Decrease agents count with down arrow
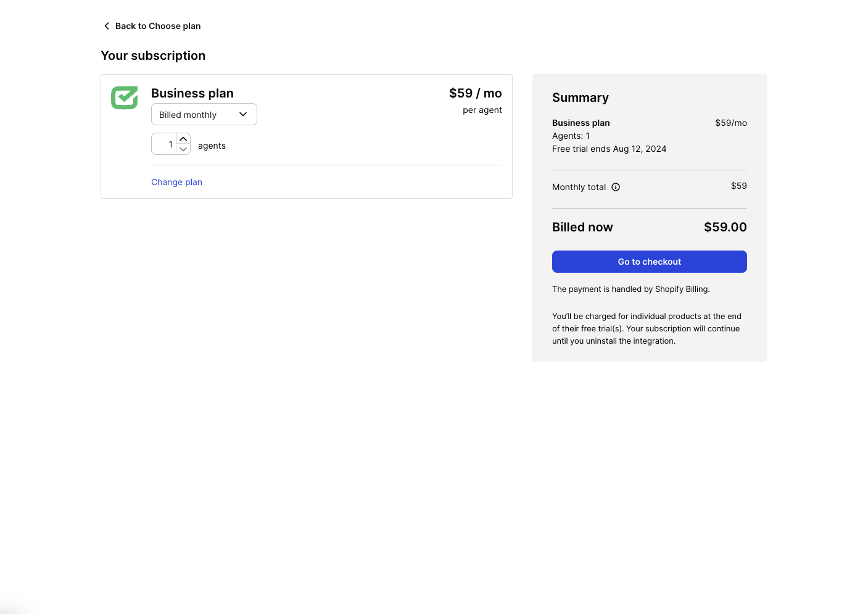 [183, 149]
